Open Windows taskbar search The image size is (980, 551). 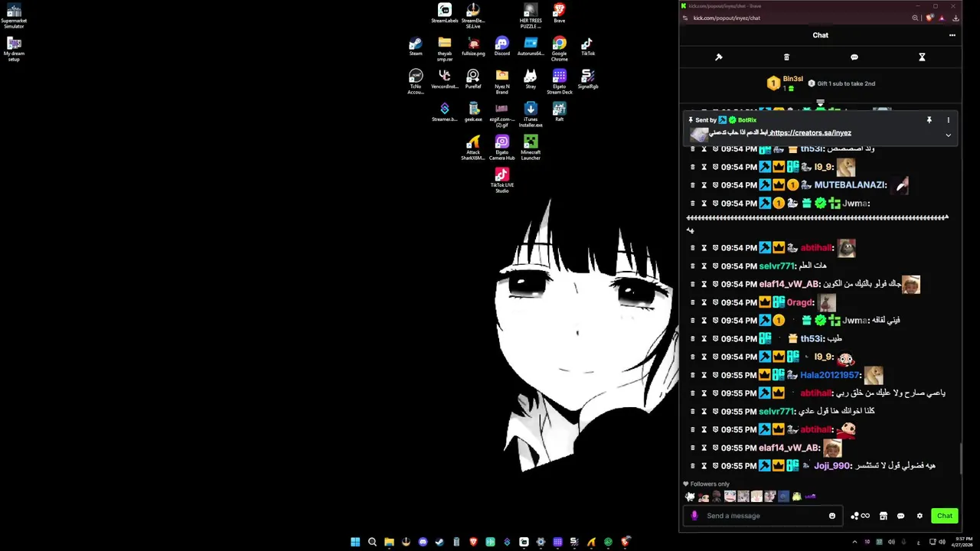tap(372, 542)
